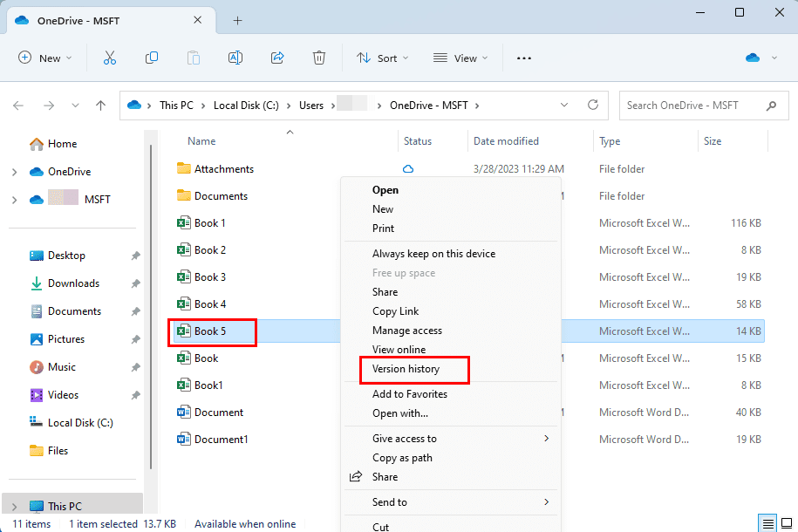The width and height of the screenshot is (798, 532).
Task: Click the Delete trash icon in toolbar
Action: [x=319, y=58]
